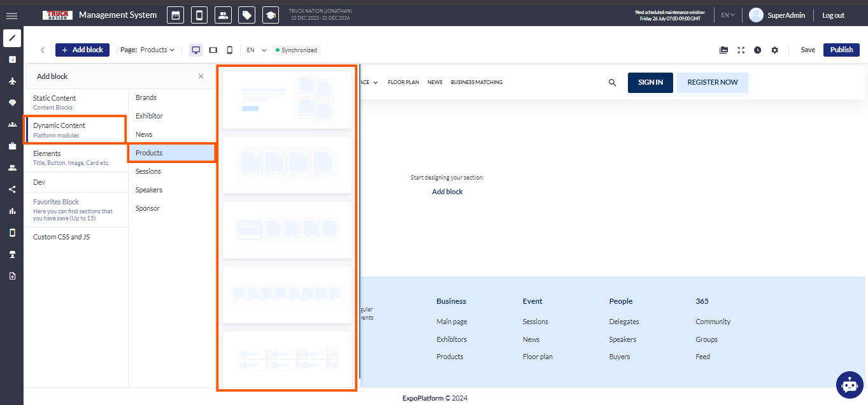This screenshot has height=405, width=868.
Task: Click the SIGN IN button in the preview
Action: 650,83
